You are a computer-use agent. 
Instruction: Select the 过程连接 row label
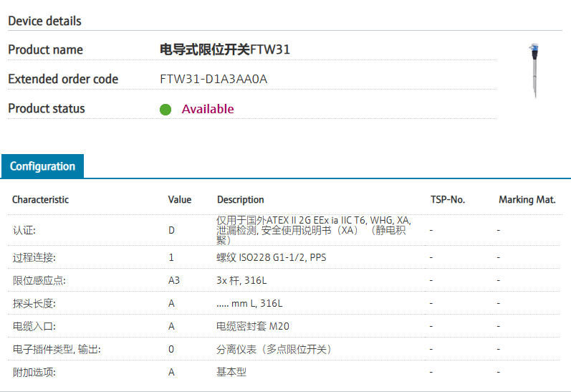[34, 257]
